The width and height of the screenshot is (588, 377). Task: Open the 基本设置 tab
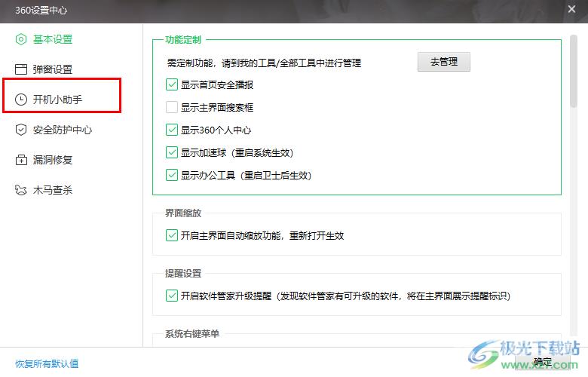pos(53,39)
